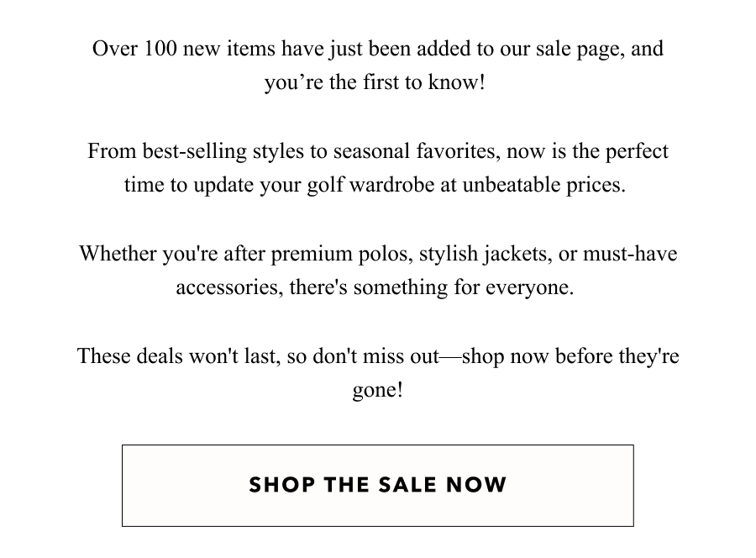The width and height of the screenshot is (756, 558).
Task: Click the line starting 'Whether you're after premium polos'
Action: [x=379, y=254]
